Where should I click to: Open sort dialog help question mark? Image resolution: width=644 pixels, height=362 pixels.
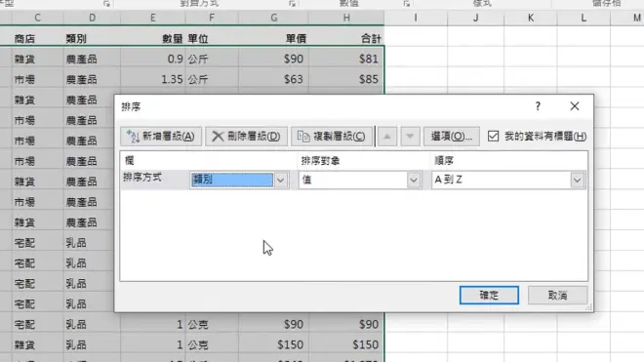(538, 106)
